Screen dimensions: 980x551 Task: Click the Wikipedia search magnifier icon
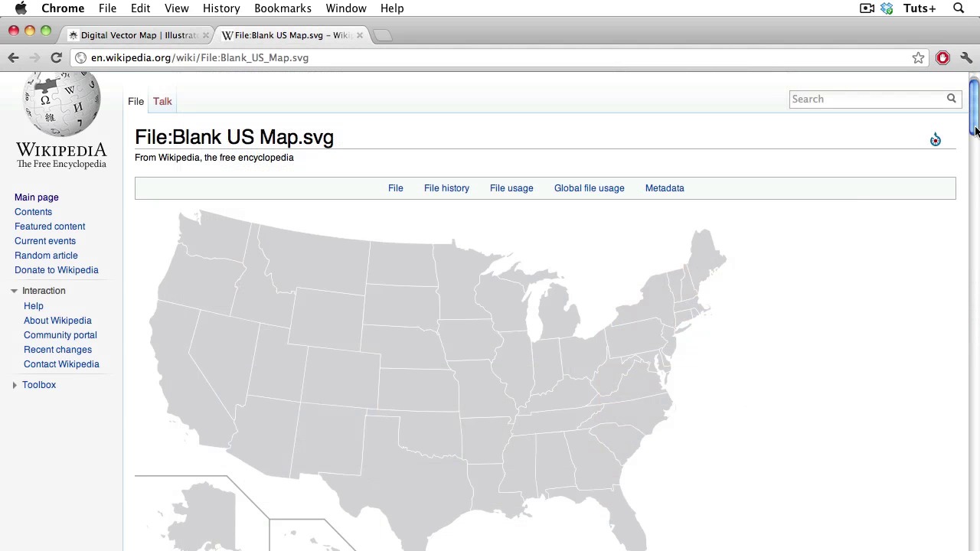[951, 99]
